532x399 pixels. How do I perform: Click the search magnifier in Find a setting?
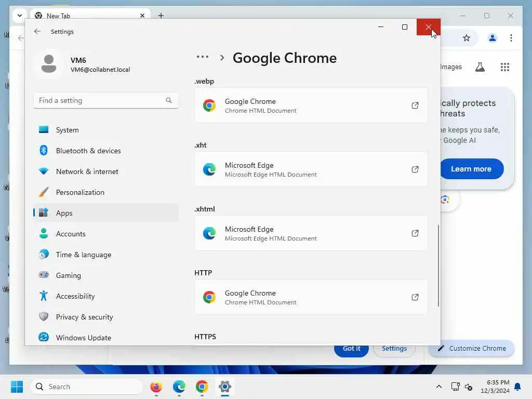click(x=169, y=100)
